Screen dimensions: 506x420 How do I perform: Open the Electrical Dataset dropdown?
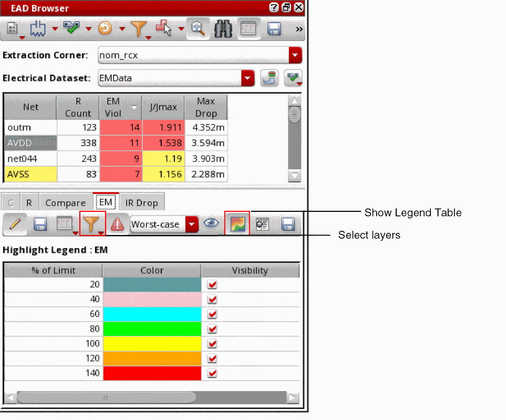(x=247, y=78)
